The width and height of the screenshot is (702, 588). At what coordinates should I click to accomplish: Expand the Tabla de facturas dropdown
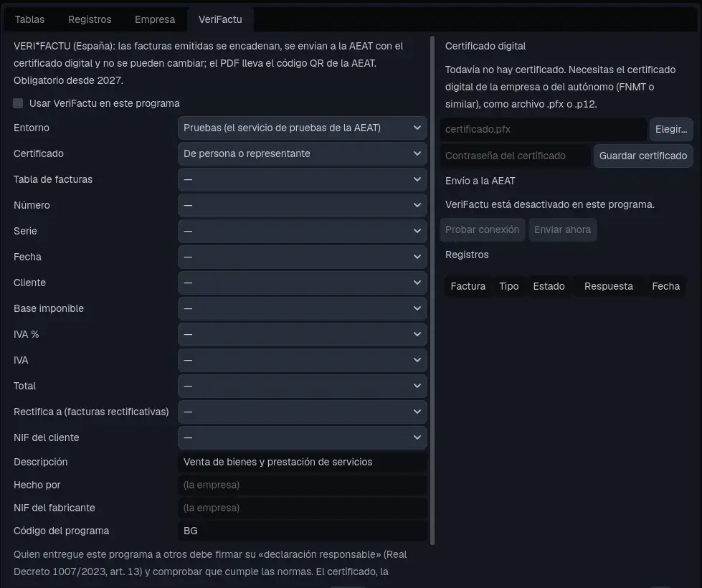tap(302, 179)
